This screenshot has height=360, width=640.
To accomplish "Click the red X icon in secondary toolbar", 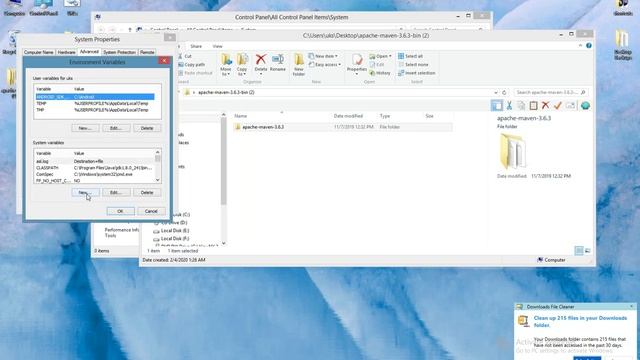I will point(545,105).
